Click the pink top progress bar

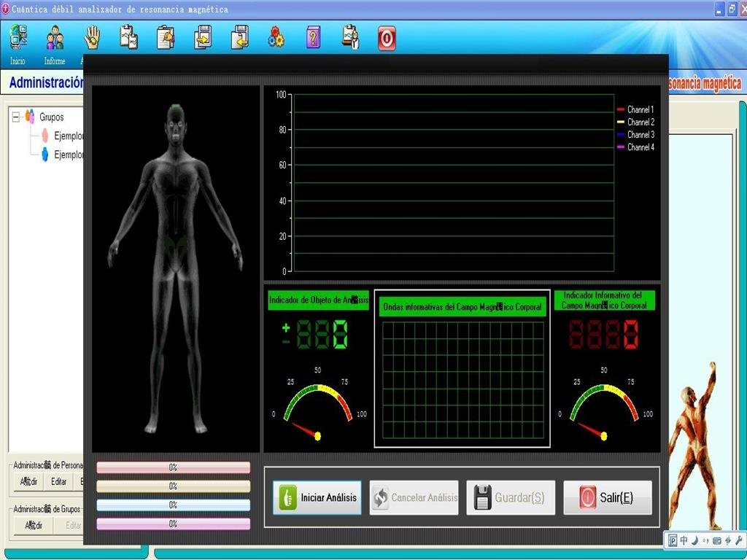point(173,467)
